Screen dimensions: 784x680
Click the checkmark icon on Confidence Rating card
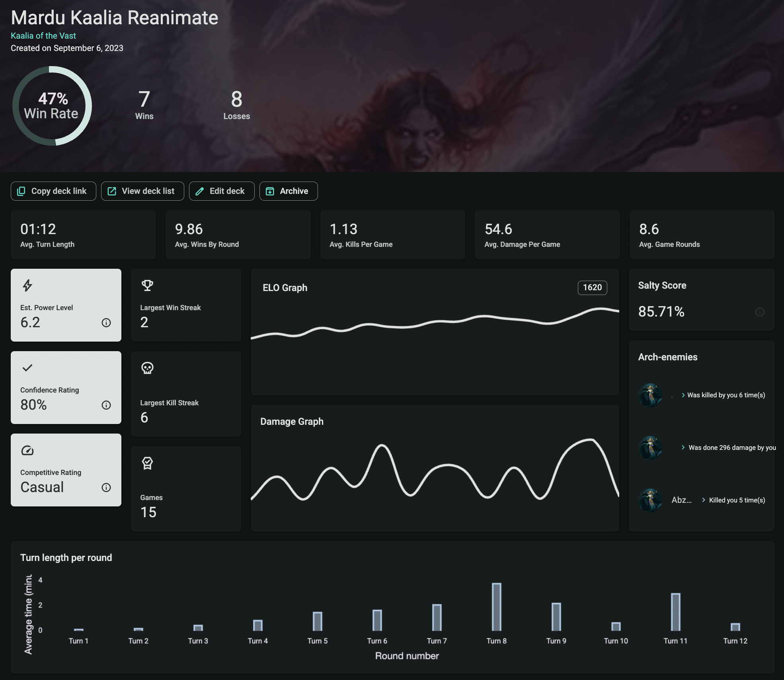coord(27,368)
